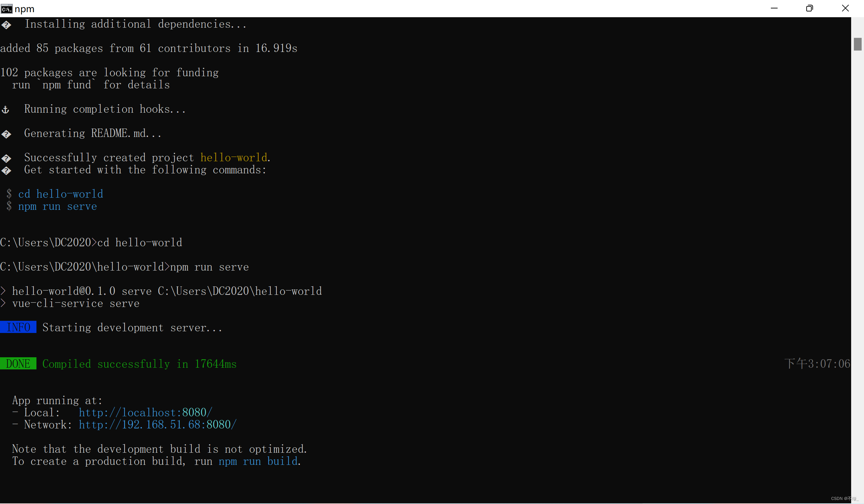864x504 pixels.
Task: Click 'Note that the development build is not optimized.'
Action: [159, 449]
